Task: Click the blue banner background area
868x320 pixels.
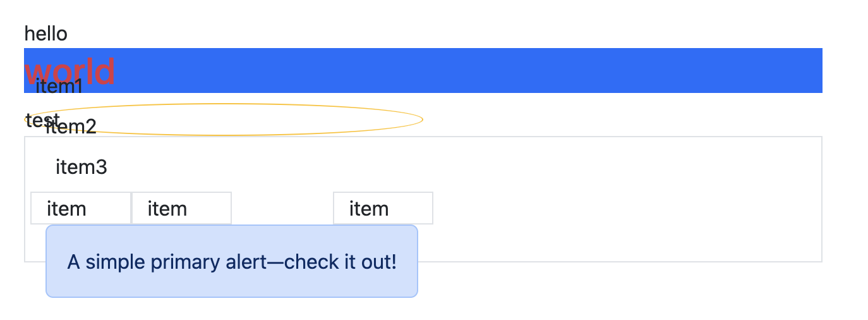Action: [467, 70]
